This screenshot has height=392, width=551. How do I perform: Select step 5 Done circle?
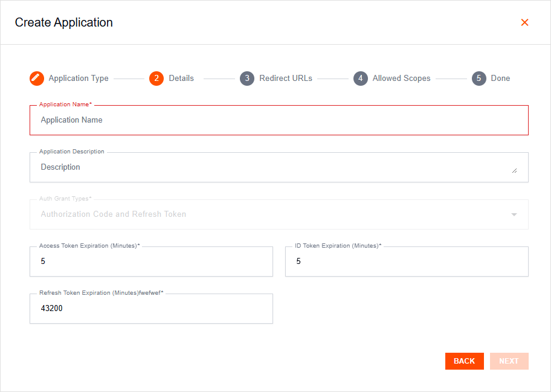479,79
